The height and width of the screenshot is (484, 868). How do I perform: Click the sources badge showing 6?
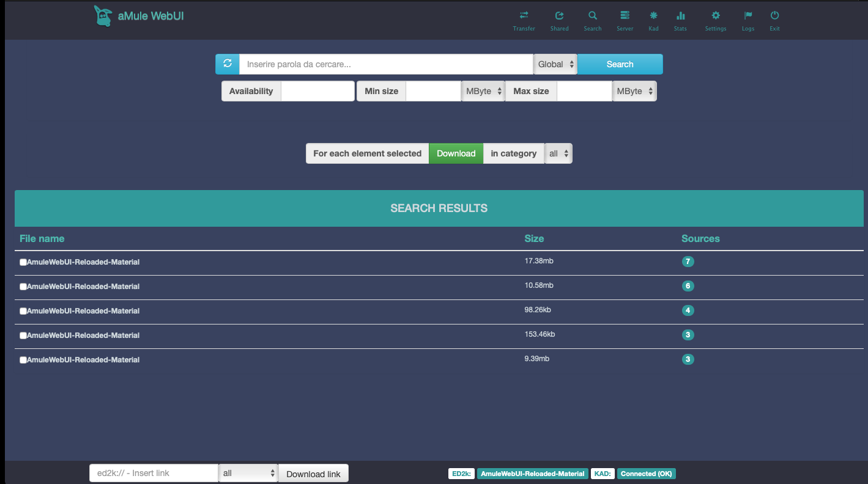[688, 286]
